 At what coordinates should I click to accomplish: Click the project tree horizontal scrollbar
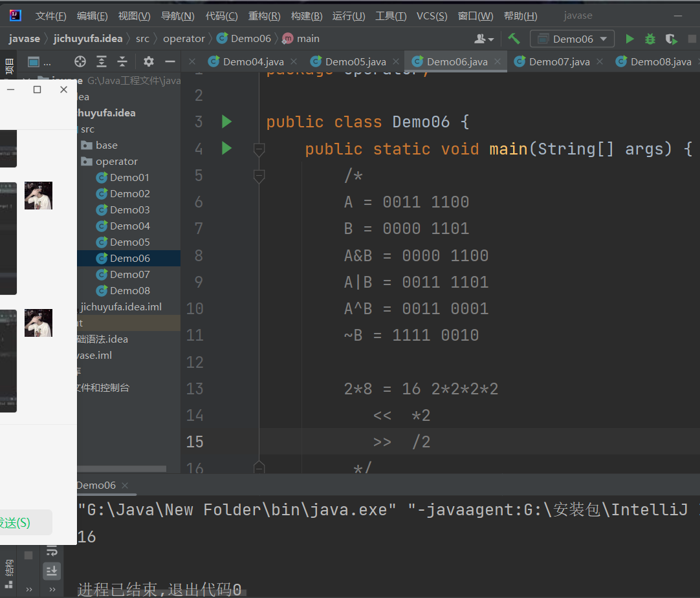(121, 469)
